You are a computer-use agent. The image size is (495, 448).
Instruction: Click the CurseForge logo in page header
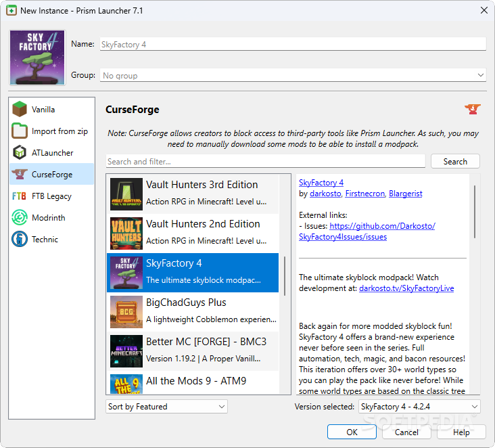point(473,110)
